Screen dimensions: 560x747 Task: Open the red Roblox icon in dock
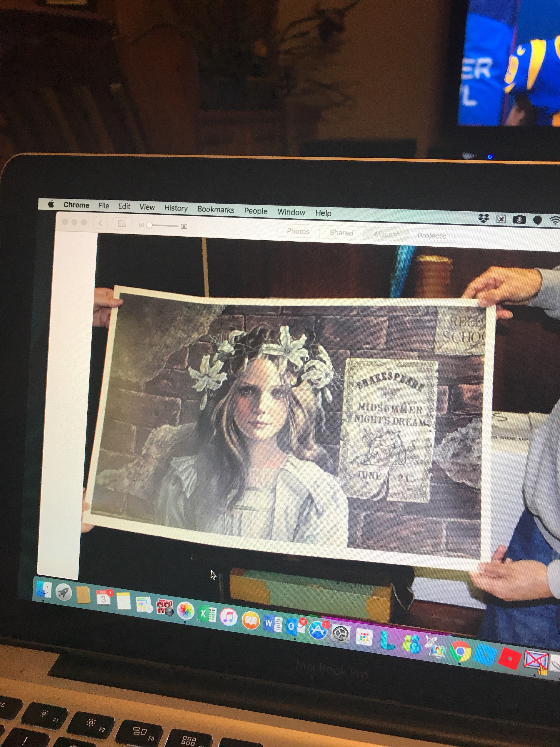tap(510, 658)
